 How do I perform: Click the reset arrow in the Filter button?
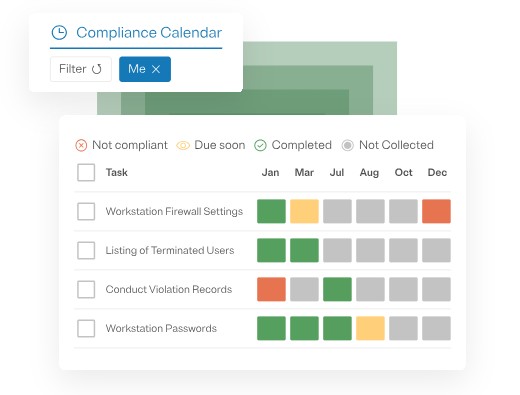pos(97,69)
